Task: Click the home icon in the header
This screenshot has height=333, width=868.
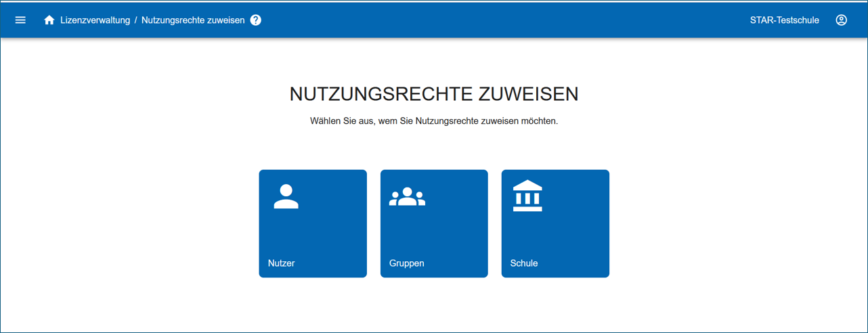Action: [x=49, y=20]
